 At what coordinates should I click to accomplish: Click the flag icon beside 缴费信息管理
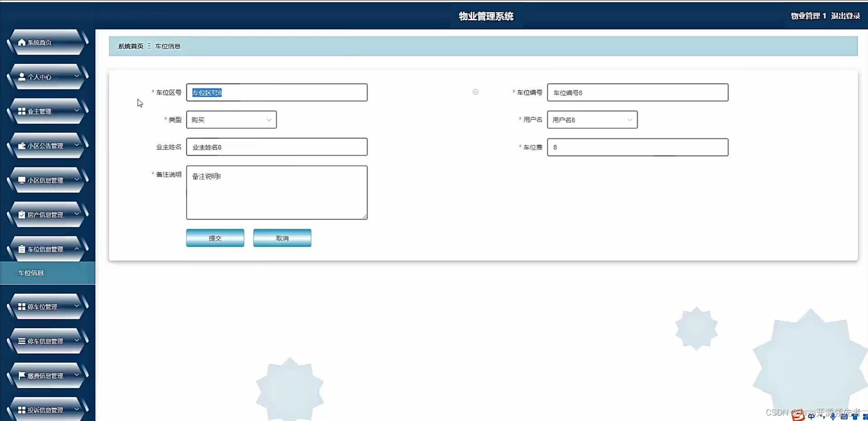point(21,375)
